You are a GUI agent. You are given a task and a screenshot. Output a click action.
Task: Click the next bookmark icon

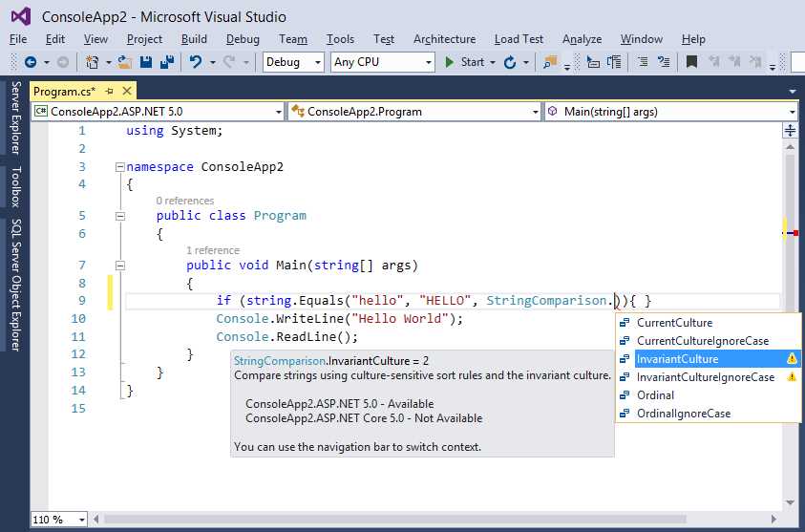tap(734, 62)
